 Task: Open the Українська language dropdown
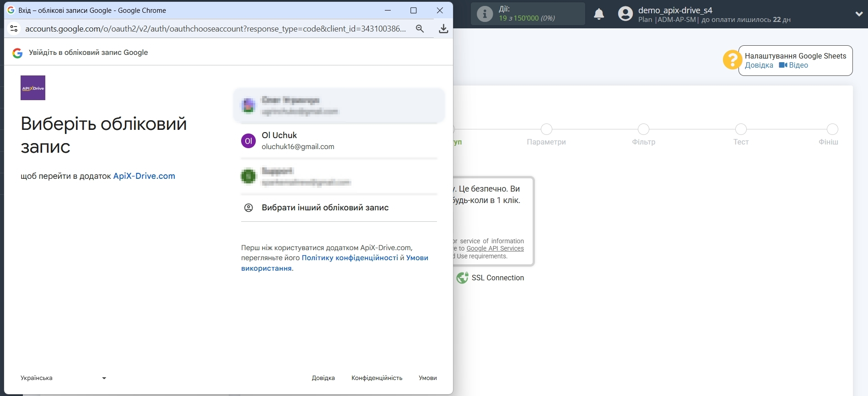[x=64, y=378]
